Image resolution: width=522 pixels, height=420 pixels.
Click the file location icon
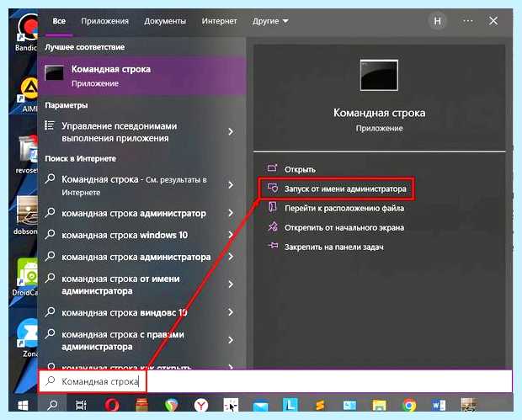(273, 207)
